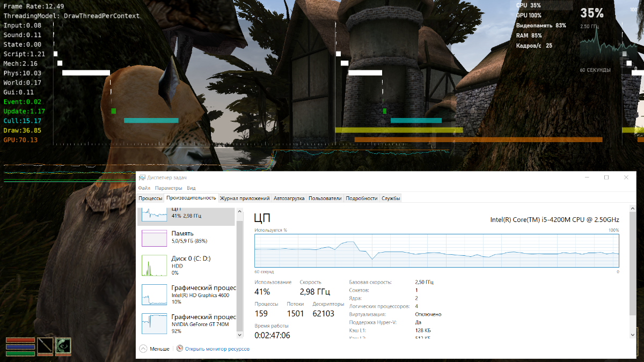
Task: Click the eye spell icon in HUD
Action: click(x=63, y=346)
